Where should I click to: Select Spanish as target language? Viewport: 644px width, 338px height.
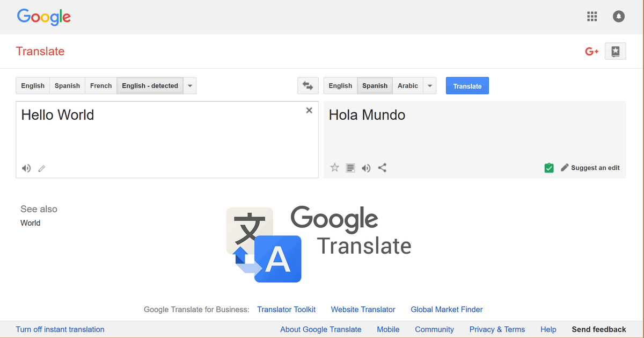(375, 85)
